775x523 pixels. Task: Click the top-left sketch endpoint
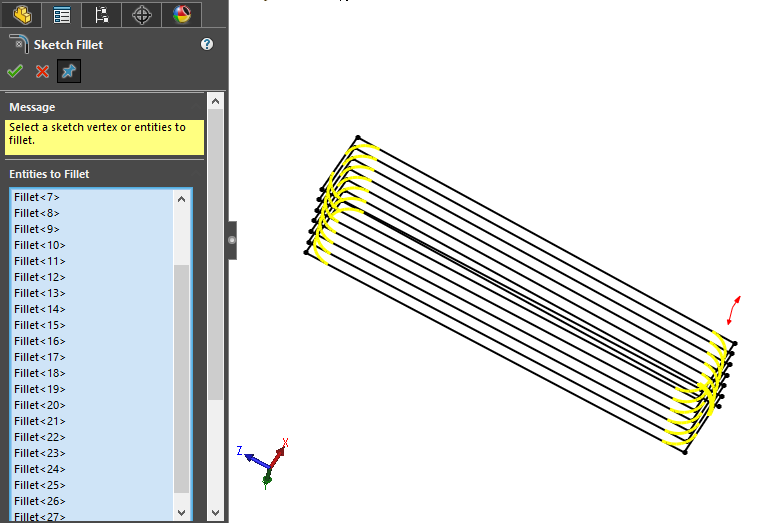[x=358, y=137]
